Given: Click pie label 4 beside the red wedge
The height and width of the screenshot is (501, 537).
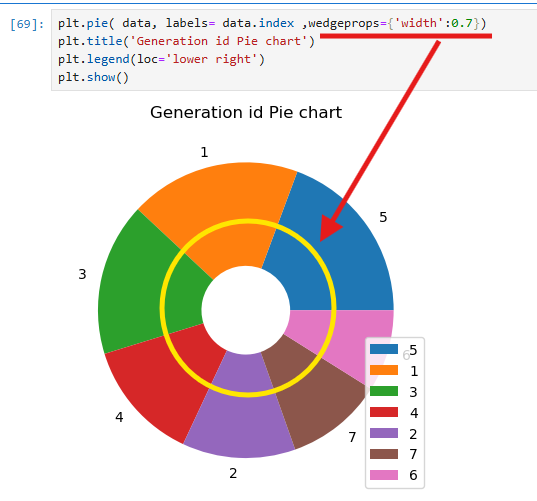Looking at the screenshot, I should (119, 417).
